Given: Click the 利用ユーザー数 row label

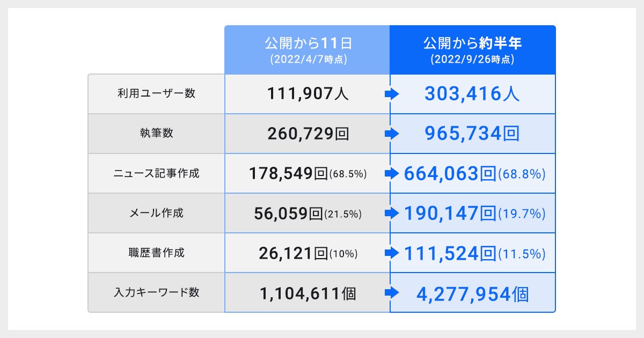Looking at the screenshot, I should coord(156,94).
